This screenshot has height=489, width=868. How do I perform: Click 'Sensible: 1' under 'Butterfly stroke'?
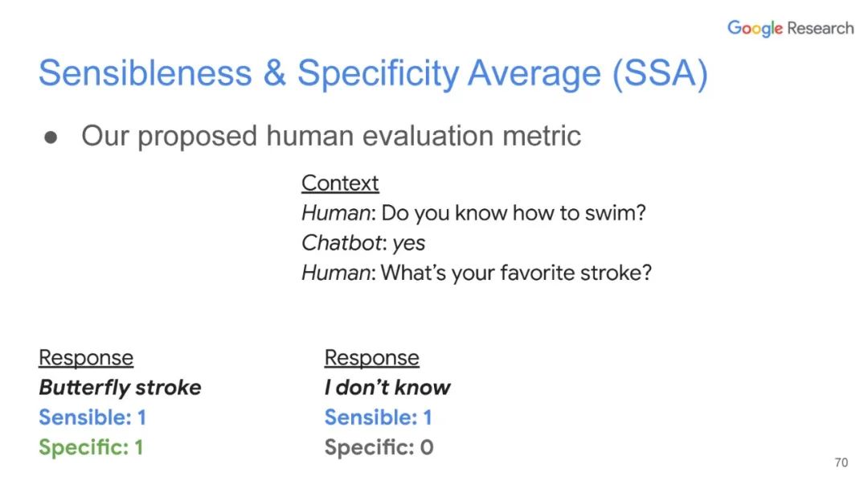pyautogui.click(x=92, y=417)
